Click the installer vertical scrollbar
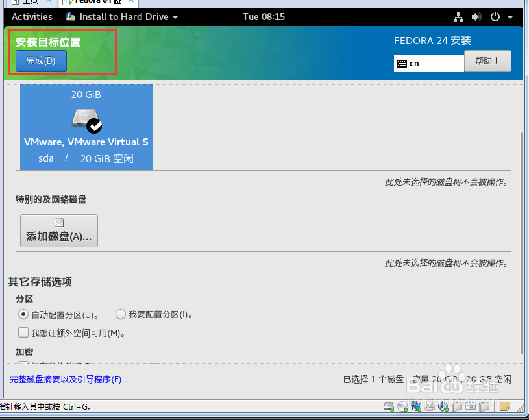This screenshot has width=529, height=420. coord(522,243)
